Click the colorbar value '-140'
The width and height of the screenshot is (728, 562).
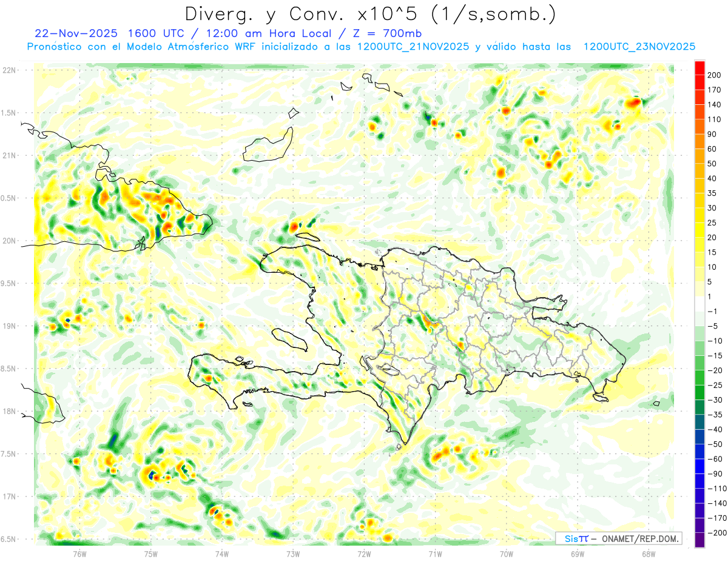[x=717, y=503]
